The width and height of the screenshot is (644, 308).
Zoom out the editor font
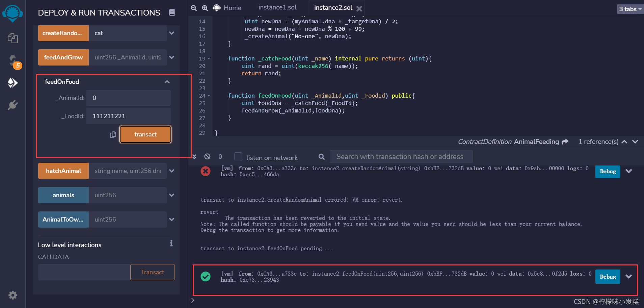coord(194,8)
